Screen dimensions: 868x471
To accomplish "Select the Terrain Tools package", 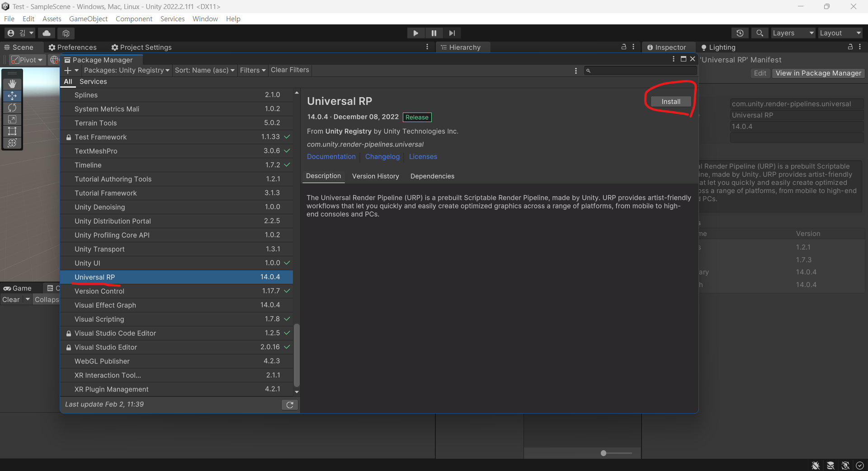I will click(177, 123).
